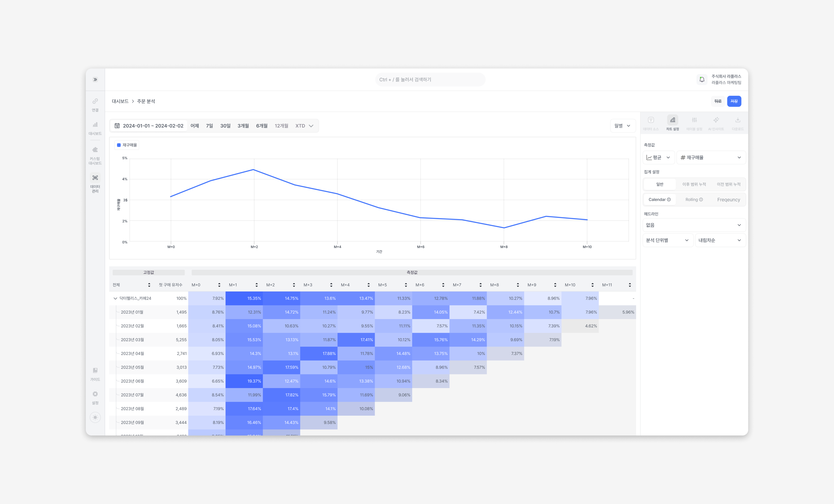Viewport: 834px width, 504px height.
Task: Open the 평균 measure type dropdown
Action: tap(658, 158)
